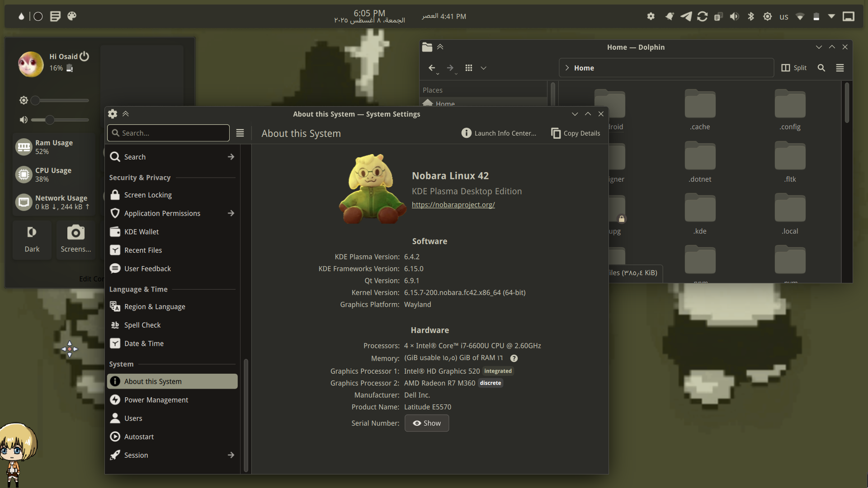Open System Settings hamburger menu
Viewport: 868px width, 488px height.
point(240,133)
